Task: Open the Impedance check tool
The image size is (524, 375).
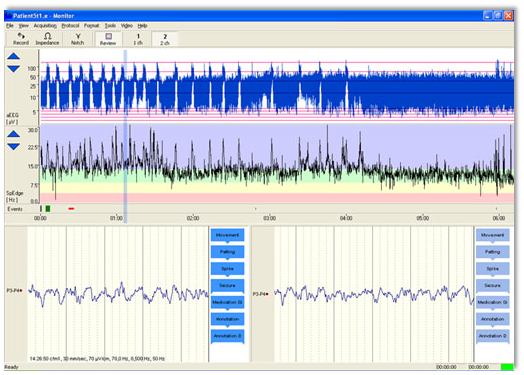Action: point(47,39)
